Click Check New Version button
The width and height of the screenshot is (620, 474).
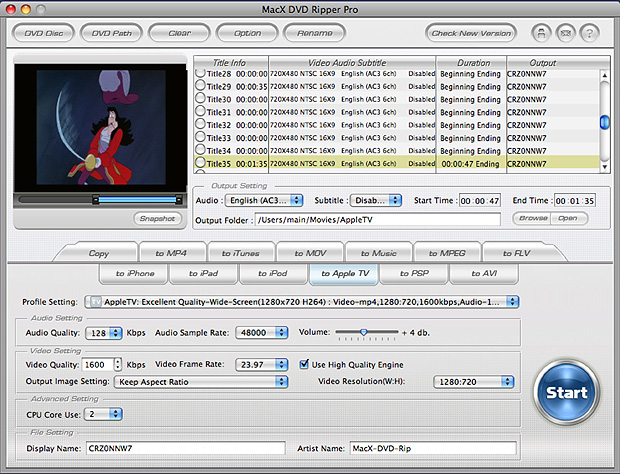[x=471, y=33]
